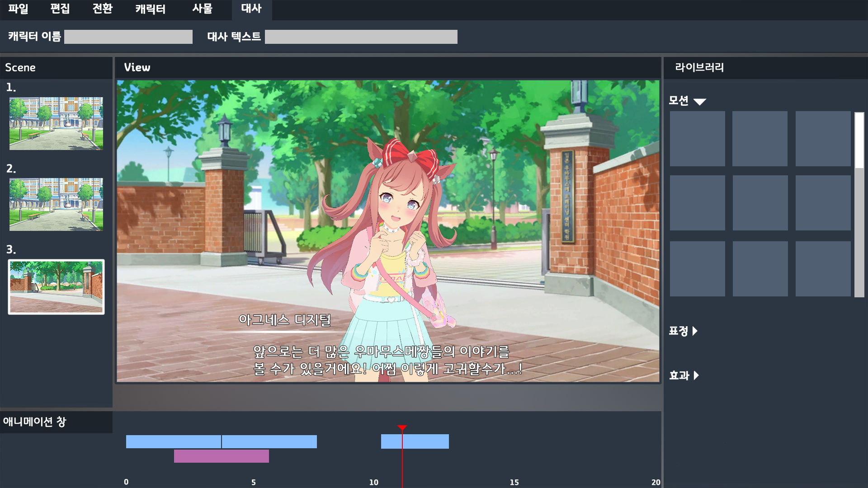Click timeline tick label 10
This screenshot has height=488, width=868.
374,482
